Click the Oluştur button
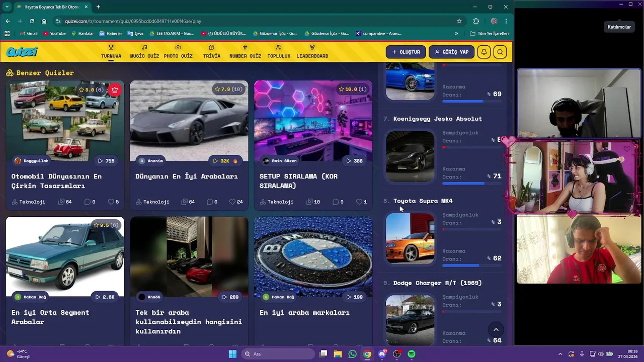Image resolution: width=644 pixels, height=362 pixels. tap(406, 52)
